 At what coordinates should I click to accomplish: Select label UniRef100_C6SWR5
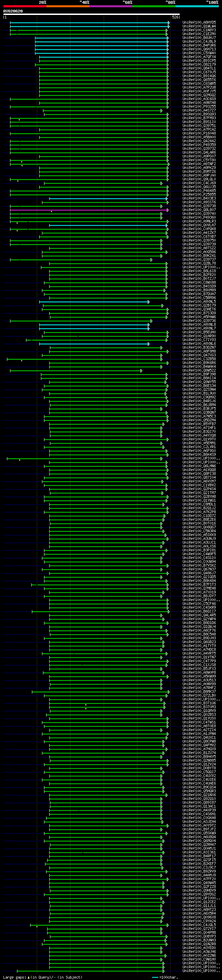coord(199,84)
